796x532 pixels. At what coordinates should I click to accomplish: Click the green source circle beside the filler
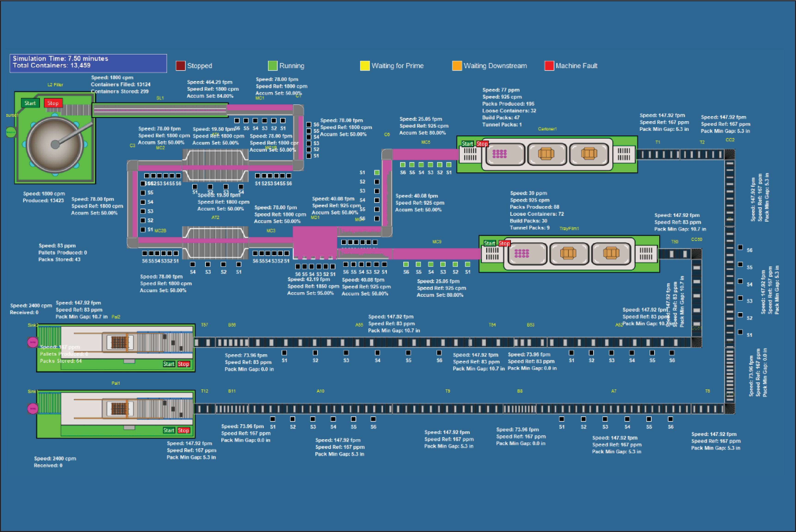[x=11, y=132]
